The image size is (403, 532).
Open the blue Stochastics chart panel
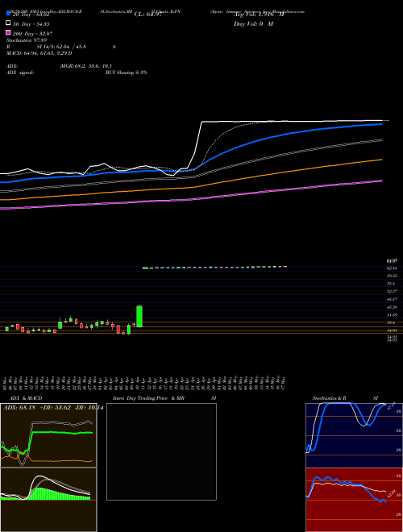(x=354, y=435)
